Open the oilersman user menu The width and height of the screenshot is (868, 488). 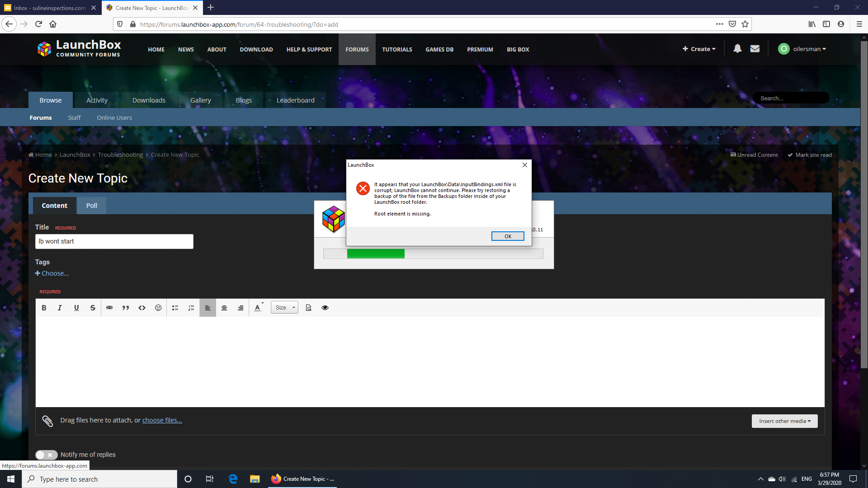point(802,49)
